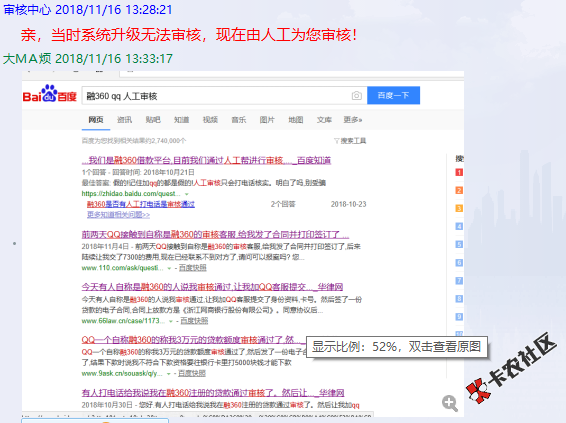
Task: Open the 知道 tab
Action: [182, 120]
